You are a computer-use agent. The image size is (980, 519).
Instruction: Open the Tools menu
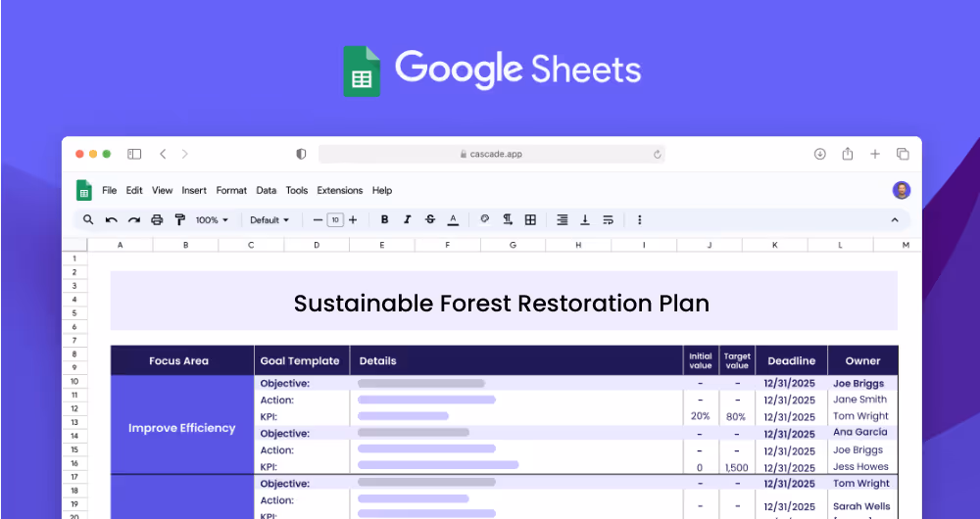[x=297, y=191]
